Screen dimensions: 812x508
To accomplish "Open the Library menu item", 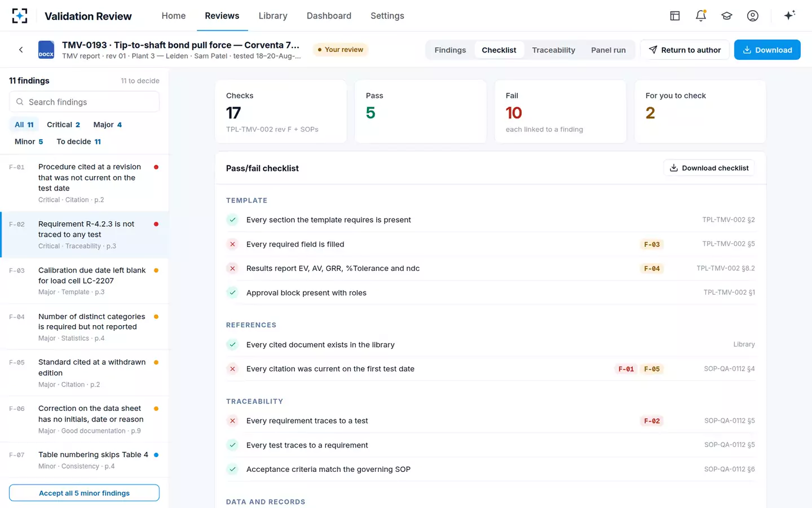I will click(273, 16).
